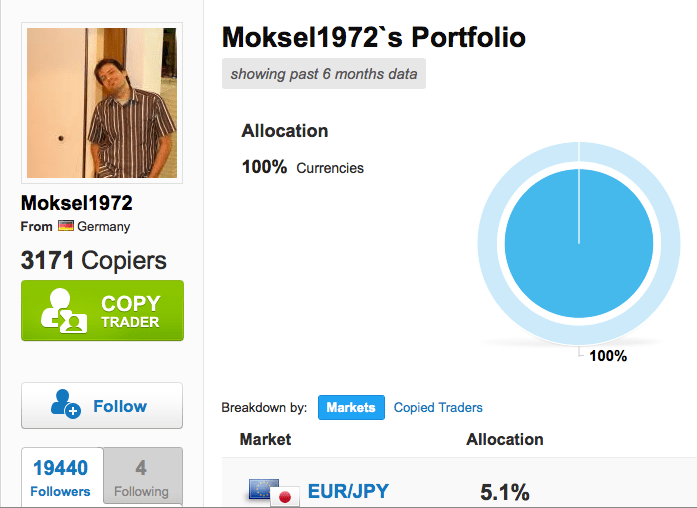Click the Follow button

pos(102,405)
